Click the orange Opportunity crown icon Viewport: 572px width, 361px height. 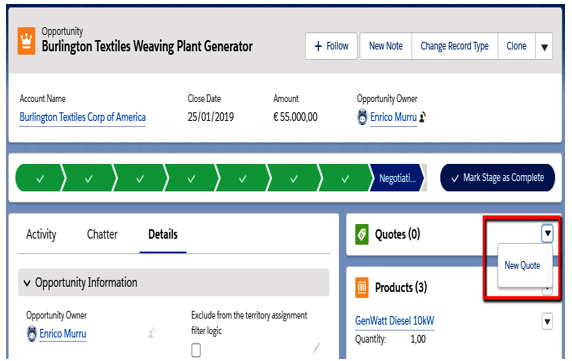point(26,41)
